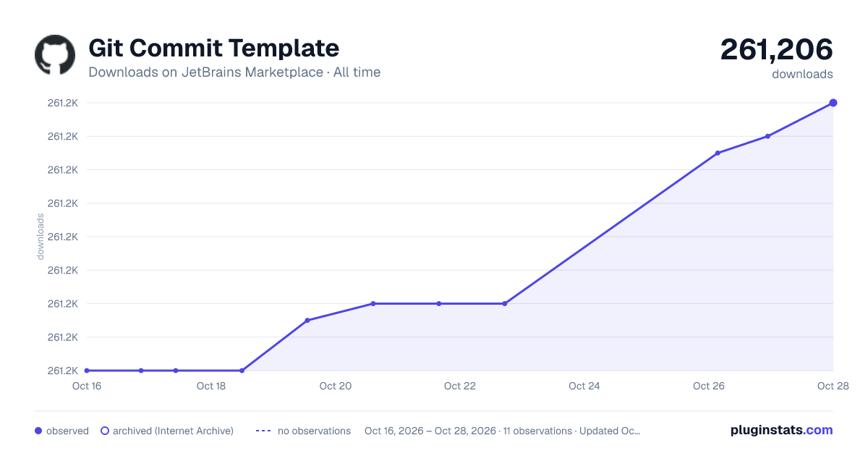Click the Oct 22 x-axis label
The image size is (868, 456).
460,386
